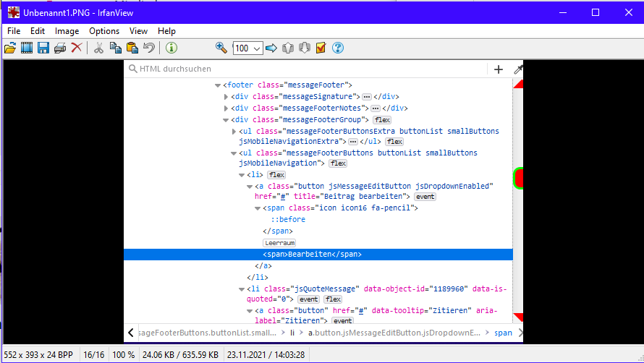This screenshot has height=363, width=644.
Task: Delete the file with the red X icon
Action: point(76,48)
